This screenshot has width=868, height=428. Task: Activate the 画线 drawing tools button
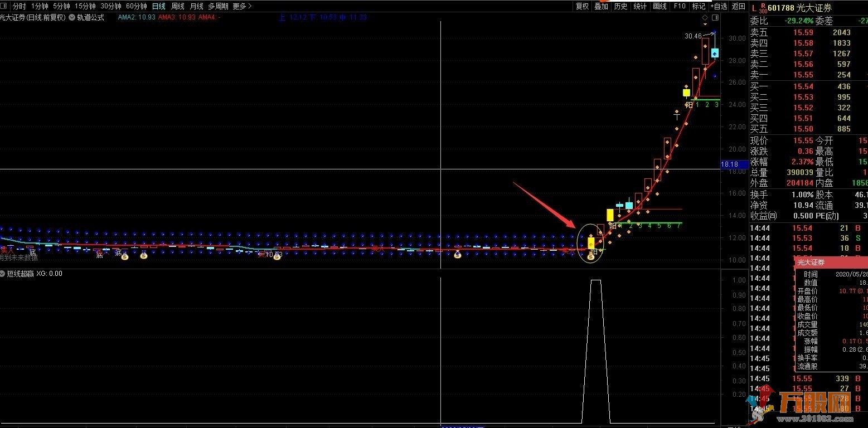[660, 6]
